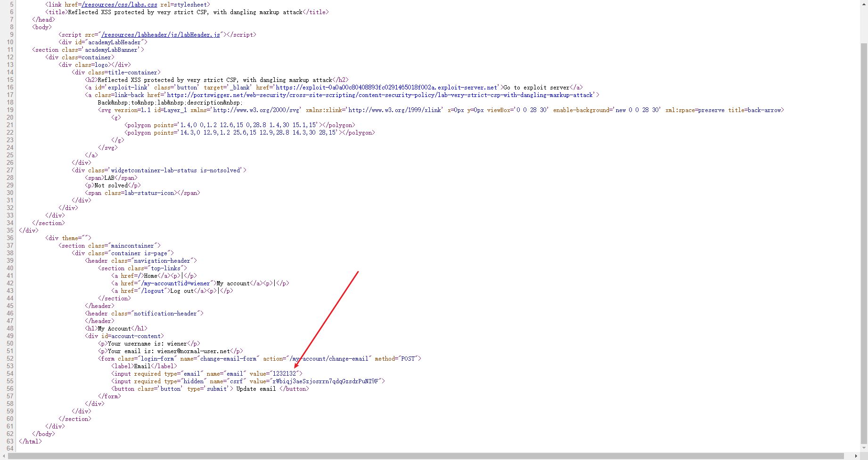Click the closing svg tag on line 24
This screenshot has height=460, width=868.
coord(108,148)
